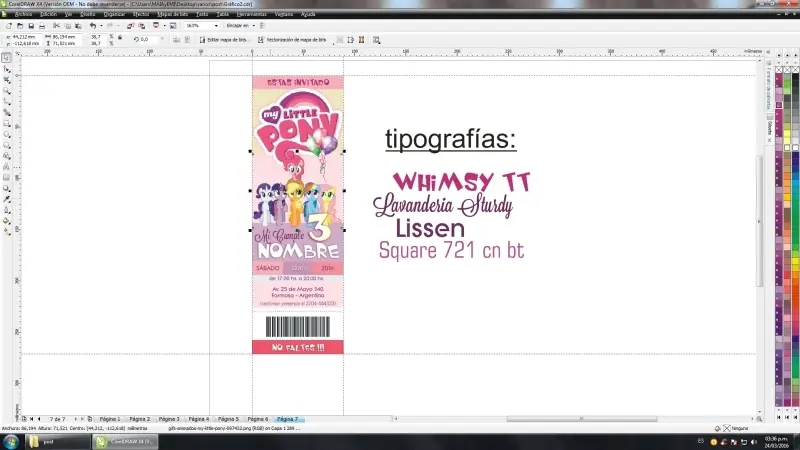Screen dimensions: 800x450
Task: Select the Basic Shapes tool
Action: [7, 156]
